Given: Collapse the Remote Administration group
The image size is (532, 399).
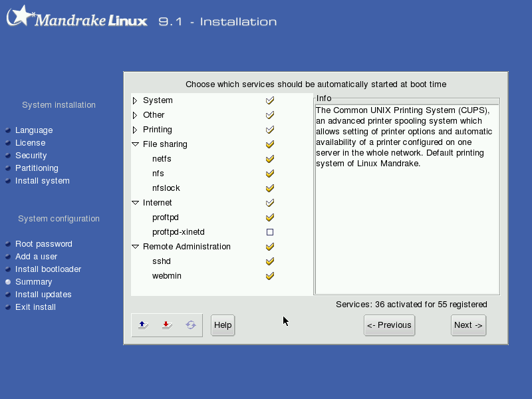Looking at the screenshot, I should [x=136, y=247].
